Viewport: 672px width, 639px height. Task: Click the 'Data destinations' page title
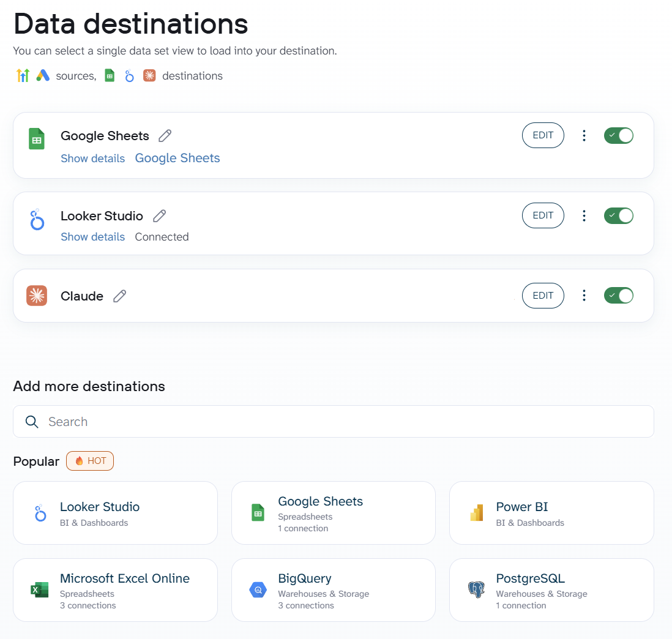click(x=131, y=24)
